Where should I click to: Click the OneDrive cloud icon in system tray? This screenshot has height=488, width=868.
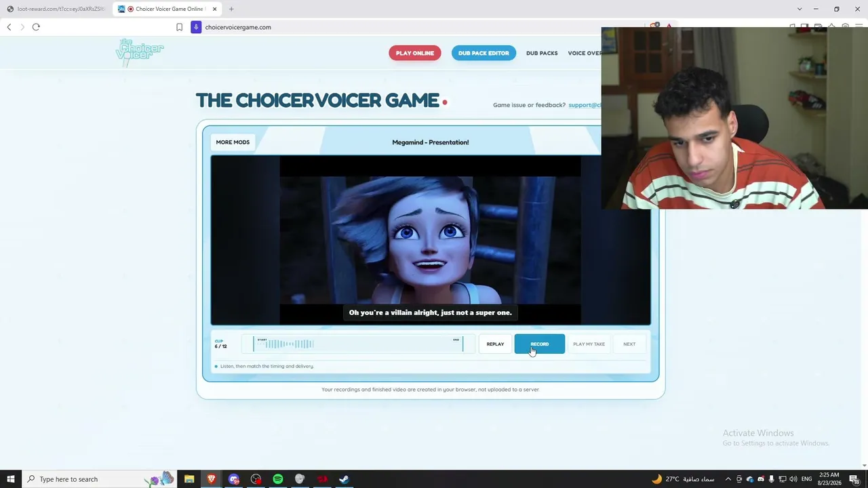tap(750, 479)
